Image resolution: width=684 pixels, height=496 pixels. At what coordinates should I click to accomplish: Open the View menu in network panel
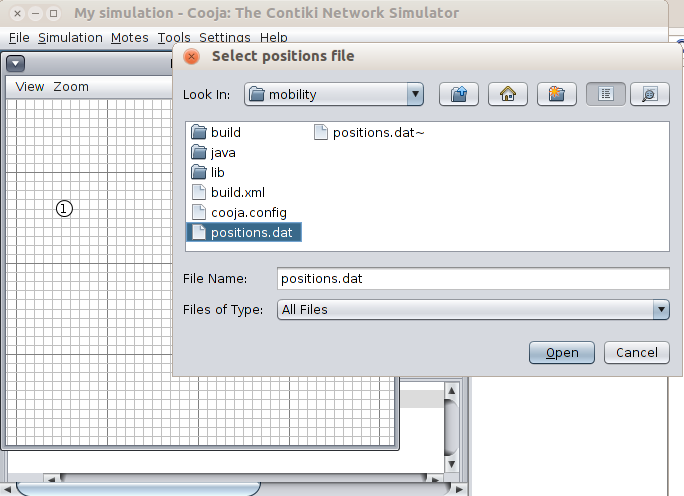coord(30,87)
